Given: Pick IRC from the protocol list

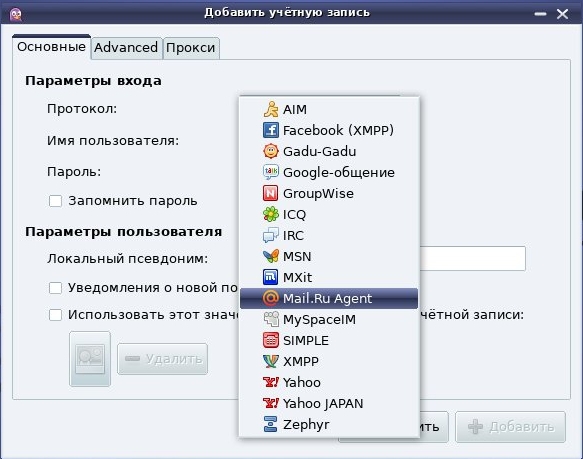Looking at the screenshot, I should 329,235.
